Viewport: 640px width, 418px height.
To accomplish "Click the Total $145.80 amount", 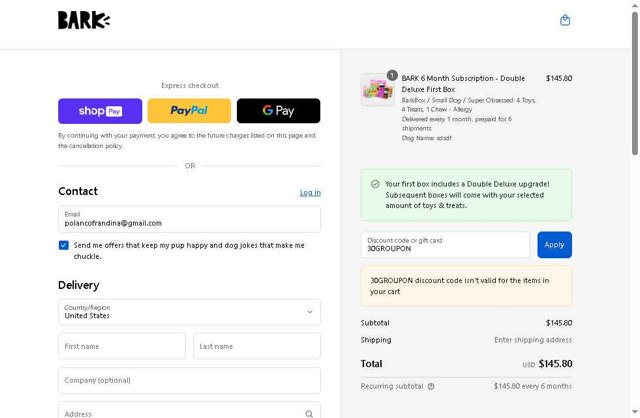I will coord(555,364).
